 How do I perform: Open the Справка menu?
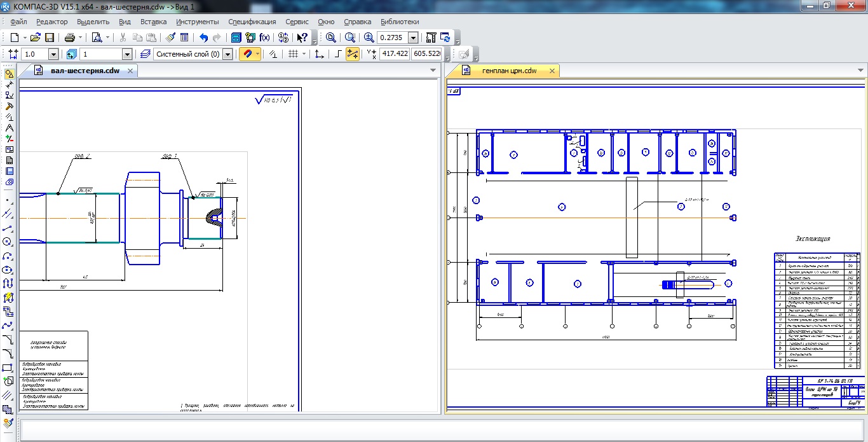tap(358, 22)
